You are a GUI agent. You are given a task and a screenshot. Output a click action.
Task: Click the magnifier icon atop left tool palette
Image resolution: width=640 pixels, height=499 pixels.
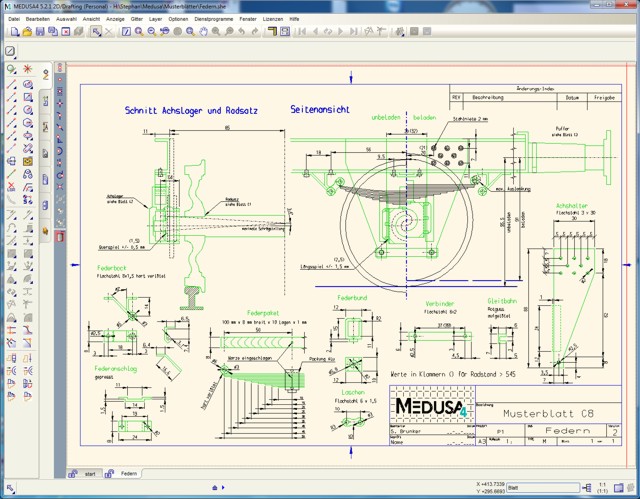11,70
